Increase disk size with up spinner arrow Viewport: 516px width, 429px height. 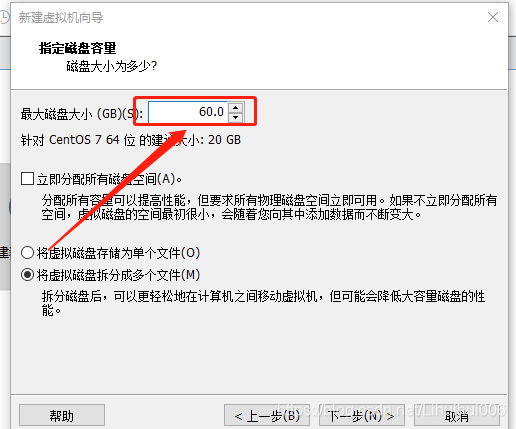pyautogui.click(x=236, y=108)
